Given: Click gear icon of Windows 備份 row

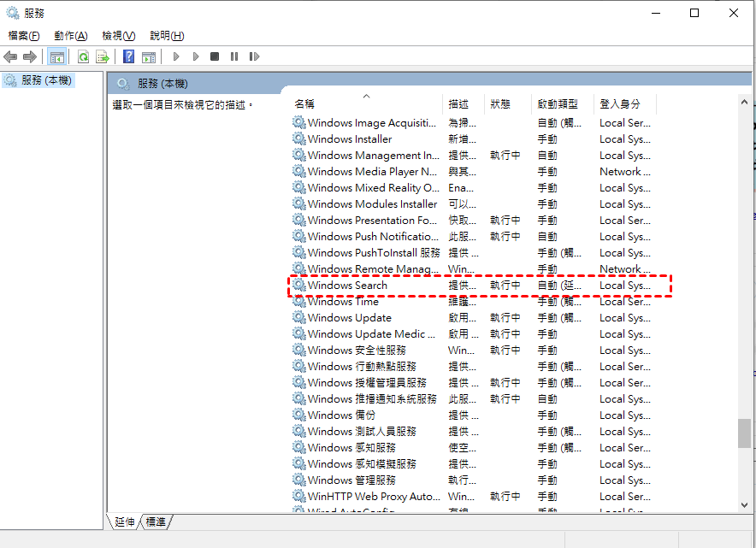Looking at the screenshot, I should click(x=299, y=415).
